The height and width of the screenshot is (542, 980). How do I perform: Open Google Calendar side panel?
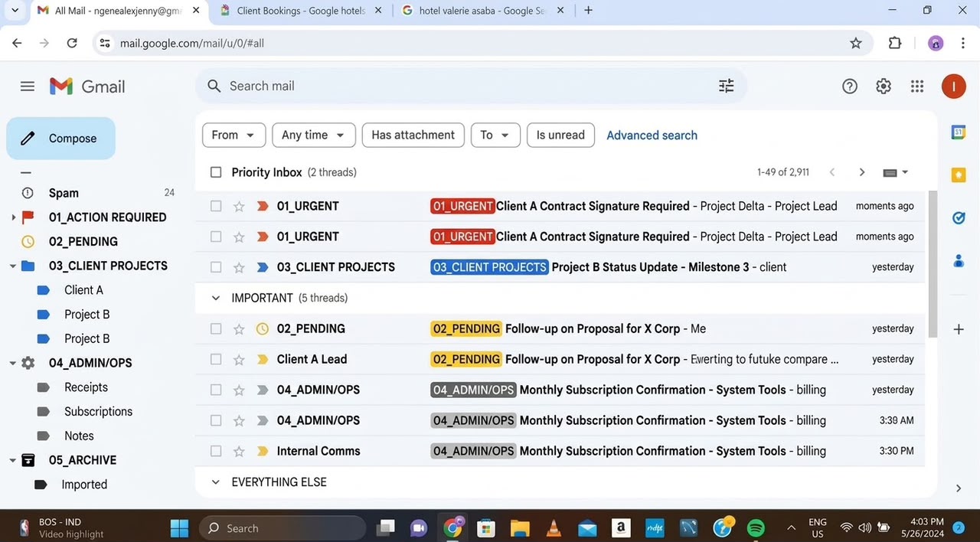point(959,132)
